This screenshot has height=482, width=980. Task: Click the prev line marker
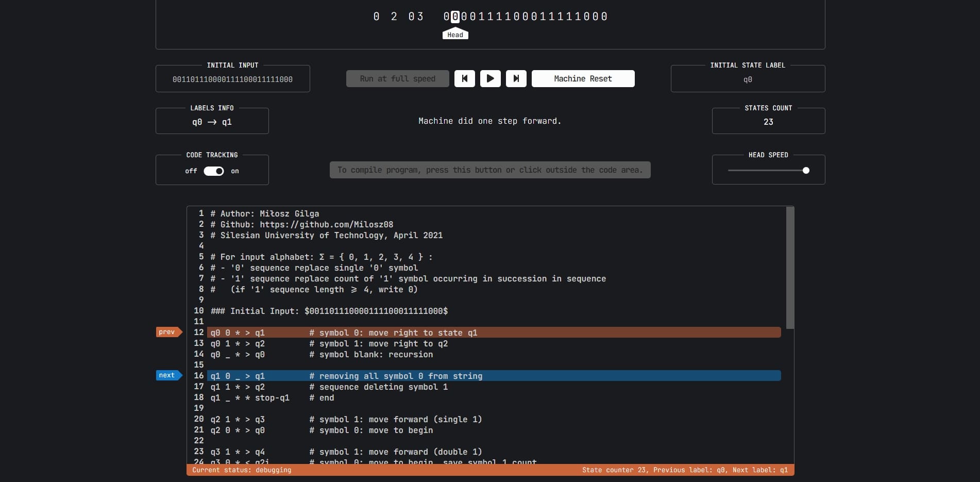(x=168, y=332)
